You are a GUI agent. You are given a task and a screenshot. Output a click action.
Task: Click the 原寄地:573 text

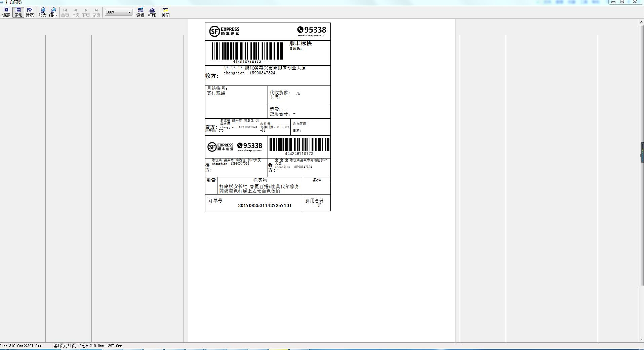pos(214,131)
